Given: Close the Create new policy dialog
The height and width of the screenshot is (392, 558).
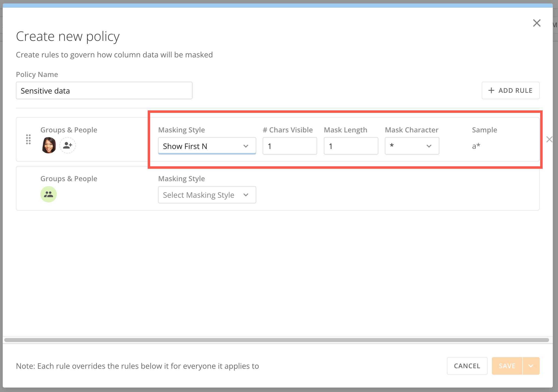Looking at the screenshot, I should pyautogui.click(x=537, y=23).
